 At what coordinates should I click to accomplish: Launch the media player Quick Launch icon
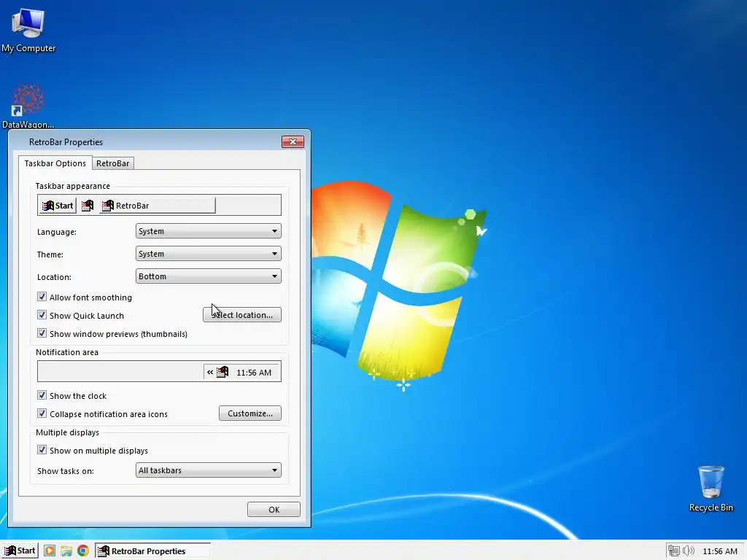click(50, 551)
